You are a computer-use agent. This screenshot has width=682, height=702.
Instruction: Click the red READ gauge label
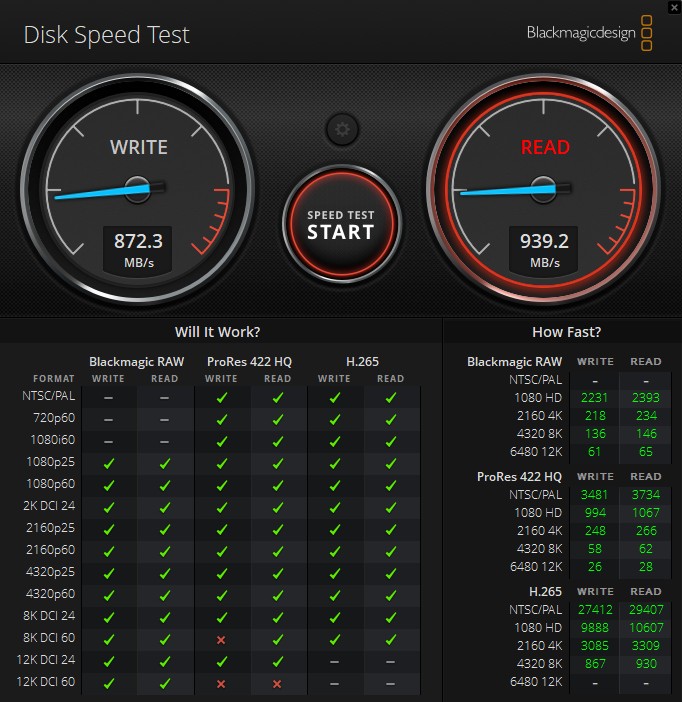[x=545, y=147]
